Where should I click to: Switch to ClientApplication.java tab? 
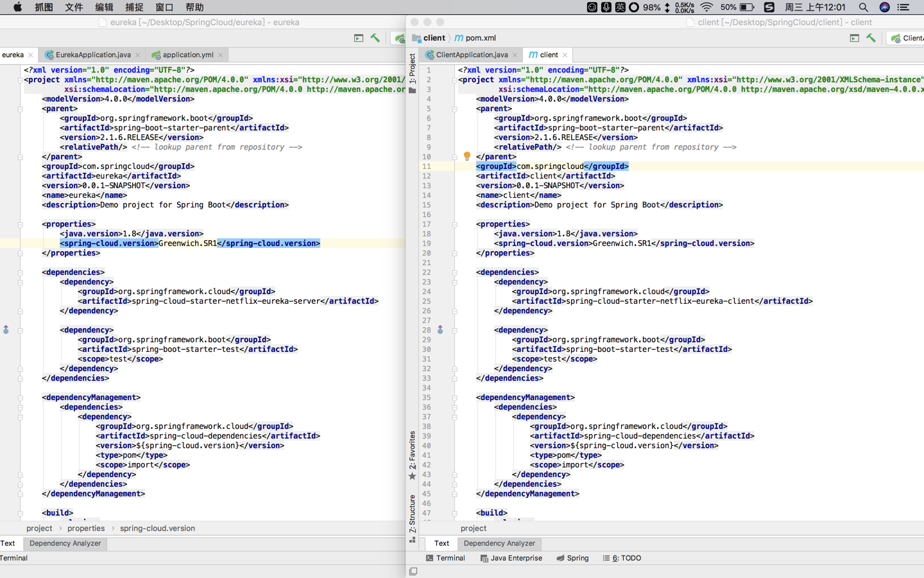(x=472, y=55)
